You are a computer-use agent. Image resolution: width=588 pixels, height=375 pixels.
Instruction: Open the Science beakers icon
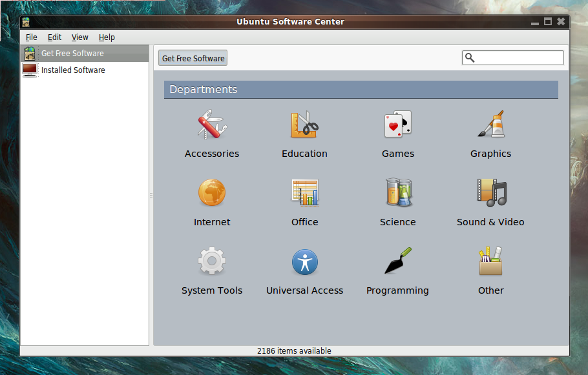[x=398, y=192]
